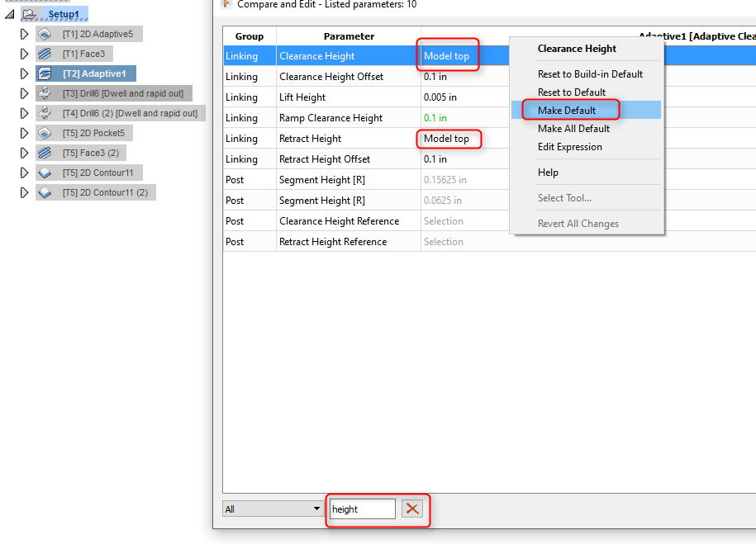Click the 2D Contour11 operation icon

coord(45,173)
